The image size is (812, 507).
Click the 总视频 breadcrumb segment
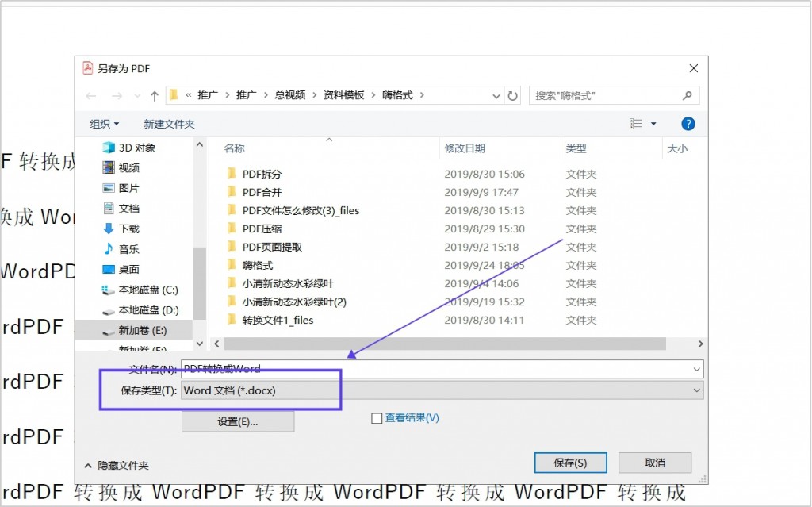pyautogui.click(x=290, y=95)
